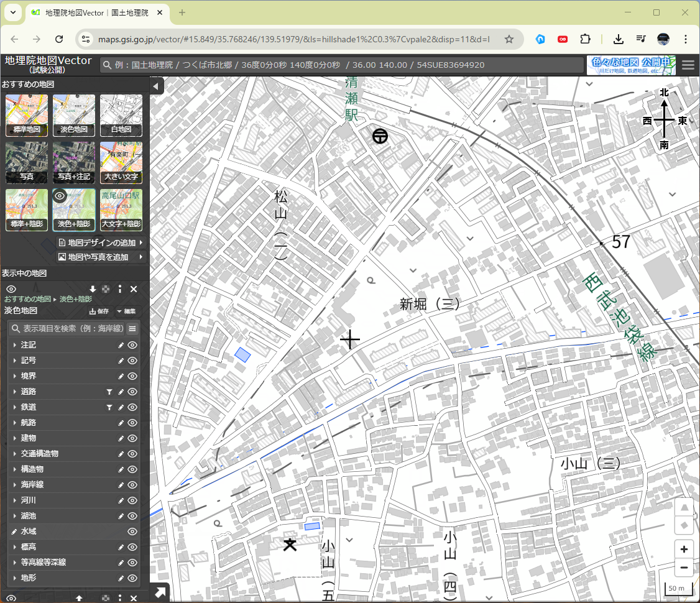Collapse the left sidebar with the triangle arrow

[156, 86]
